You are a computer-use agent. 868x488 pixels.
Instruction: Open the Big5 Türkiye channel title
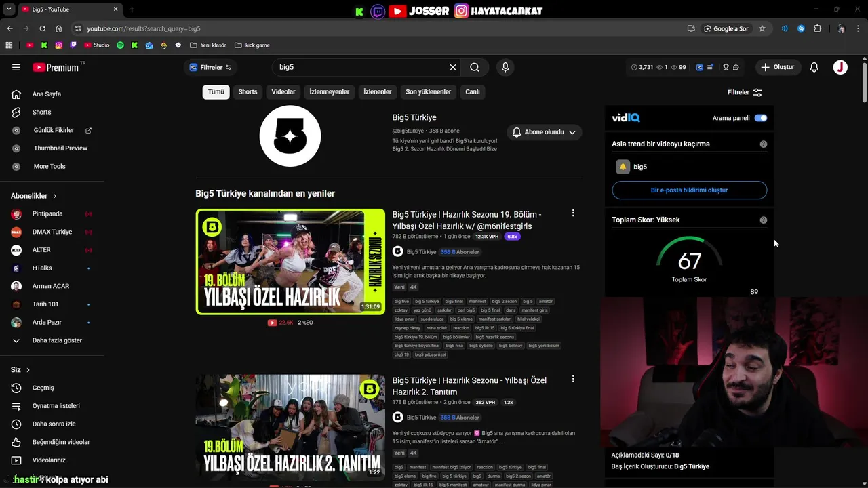point(414,117)
